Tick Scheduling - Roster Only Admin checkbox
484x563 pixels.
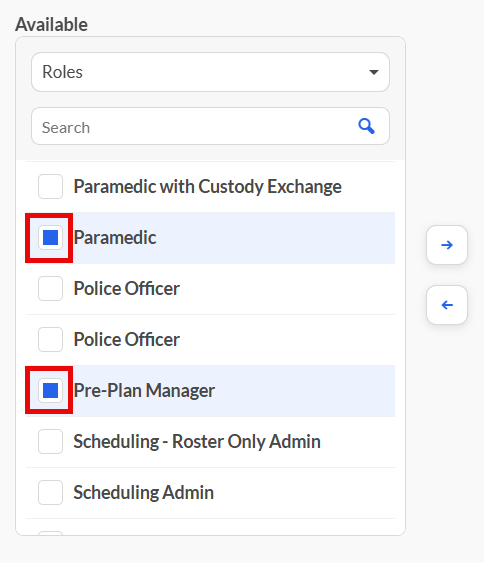coord(50,441)
